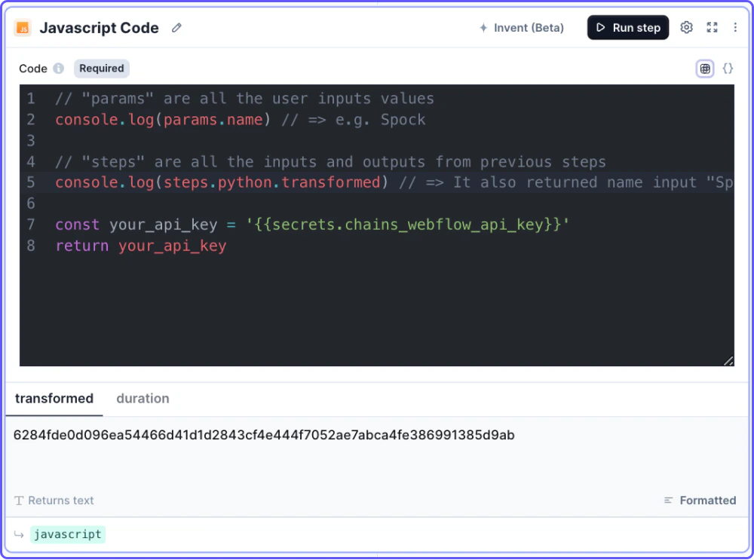Expand the overflow options menu
The image size is (754, 560).
(x=735, y=27)
